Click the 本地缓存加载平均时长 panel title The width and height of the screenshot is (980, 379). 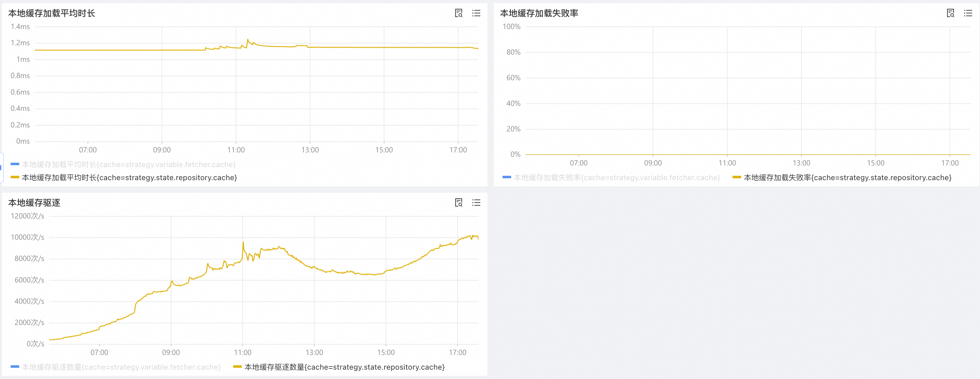point(52,13)
